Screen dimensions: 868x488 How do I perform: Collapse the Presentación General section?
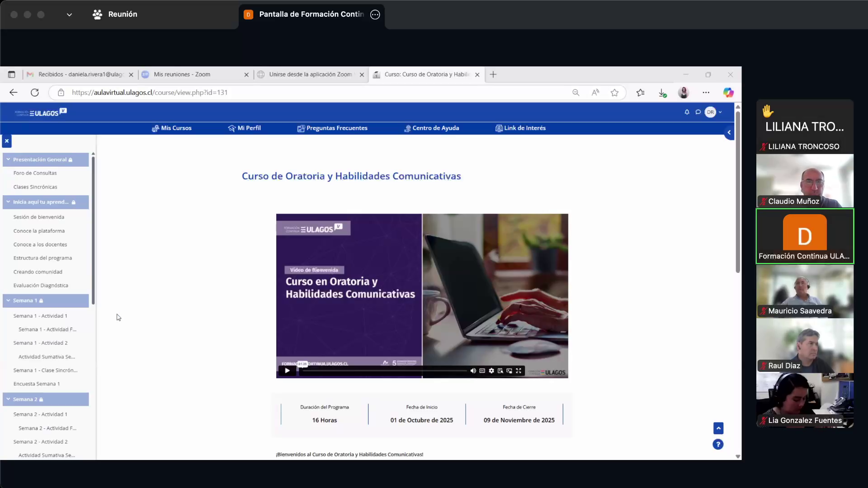pos(8,160)
